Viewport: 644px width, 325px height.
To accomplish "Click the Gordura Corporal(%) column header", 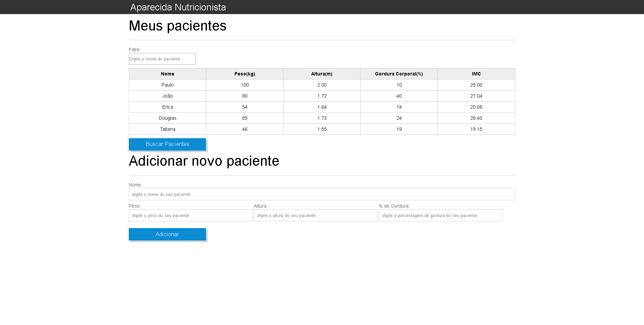I will point(399,74).
